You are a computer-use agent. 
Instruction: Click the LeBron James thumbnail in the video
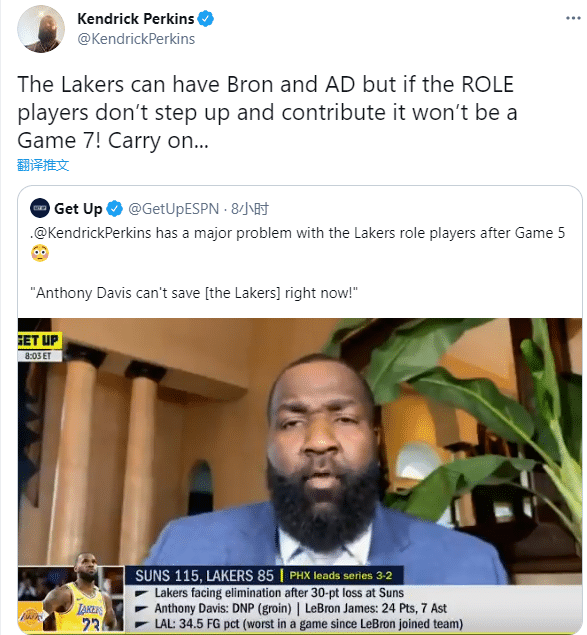(71, 599)
